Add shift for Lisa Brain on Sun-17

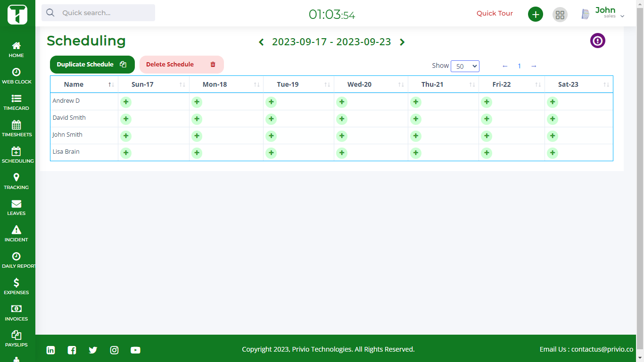[126, 153]
